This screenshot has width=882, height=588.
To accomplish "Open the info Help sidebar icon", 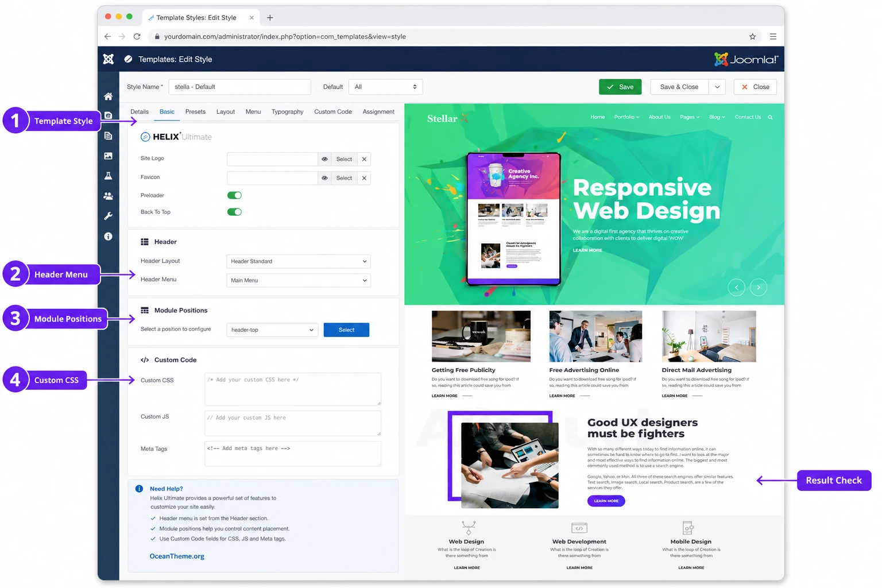I will (108, 236).
